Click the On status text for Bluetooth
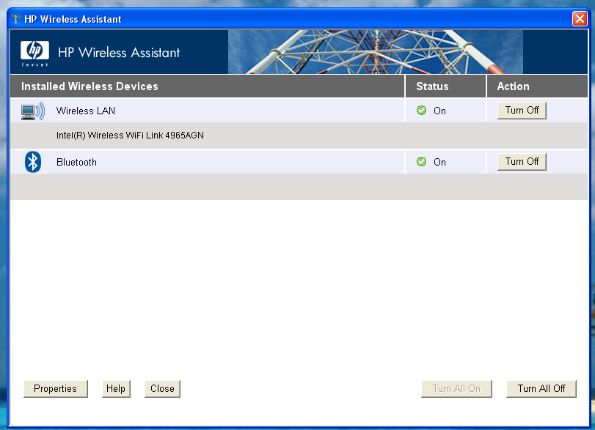This screenshot has width=595, height=430. tap(439, 162)
